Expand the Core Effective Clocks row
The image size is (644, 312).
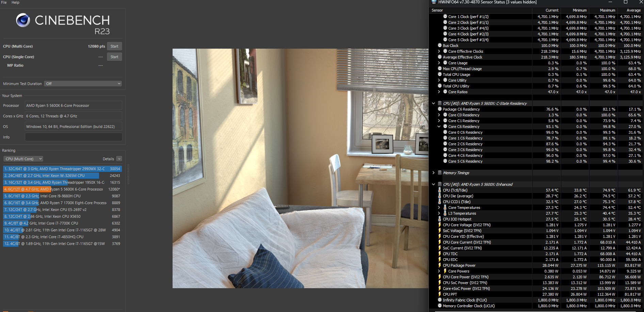[x=439, y=51]
